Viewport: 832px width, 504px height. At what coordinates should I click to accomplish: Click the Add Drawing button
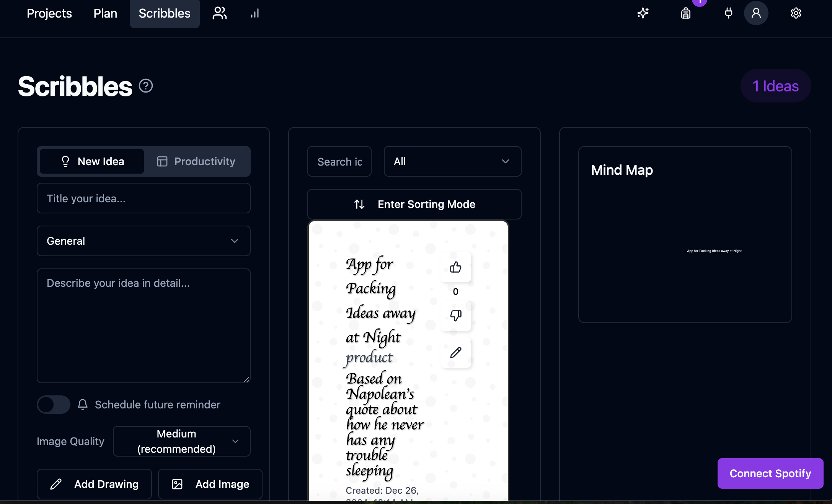(94, 484)
